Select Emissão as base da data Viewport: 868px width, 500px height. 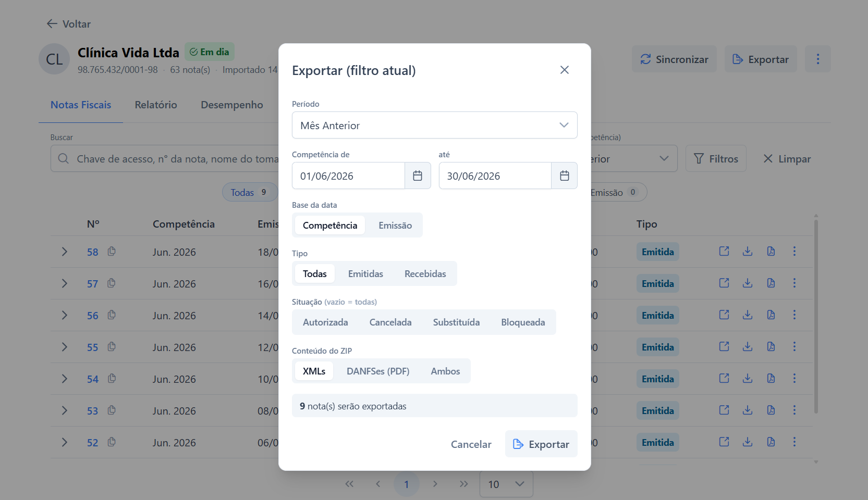coord(395,226)
